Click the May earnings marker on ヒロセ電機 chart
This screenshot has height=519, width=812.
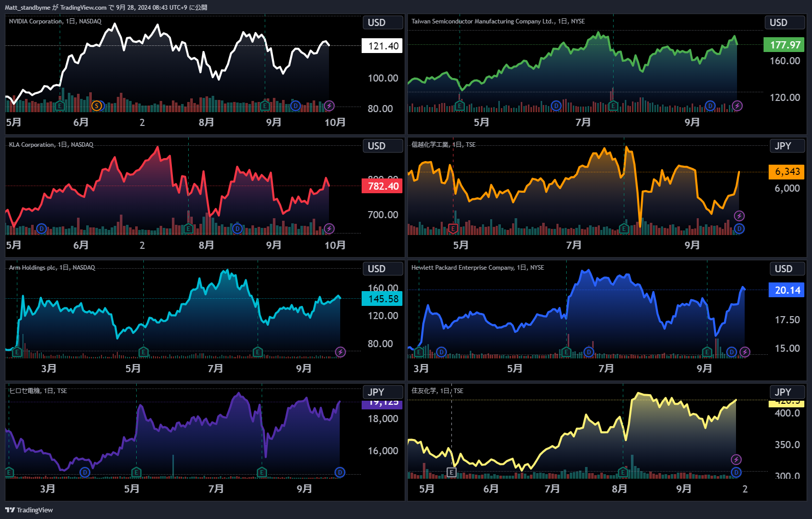click(136, 473)
